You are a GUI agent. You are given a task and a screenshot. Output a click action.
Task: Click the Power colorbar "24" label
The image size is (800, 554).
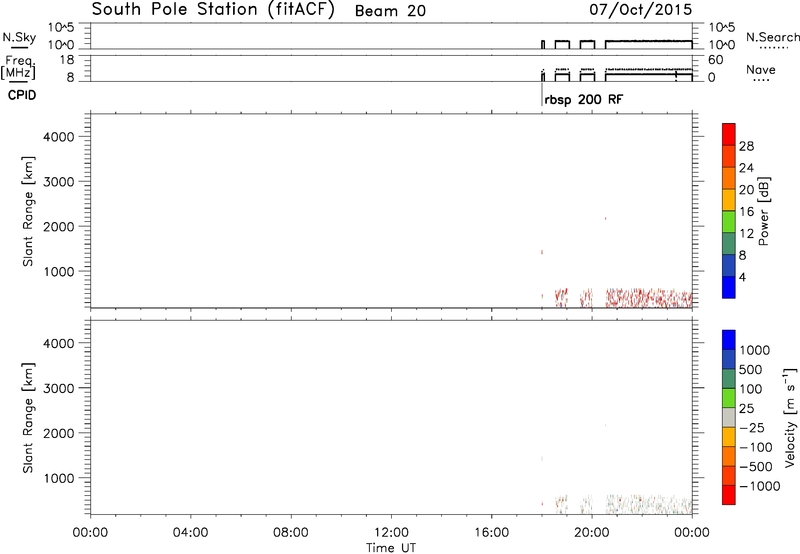coord(746,168)
